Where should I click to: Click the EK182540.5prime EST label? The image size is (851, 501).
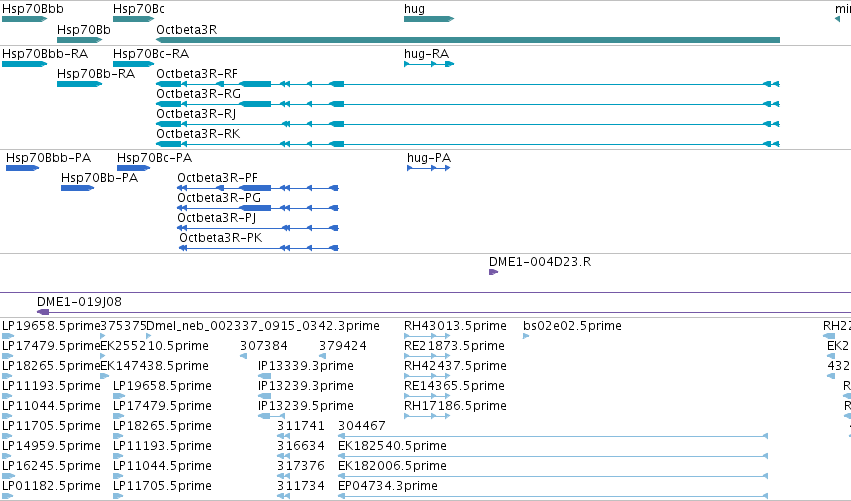tap(392, 446)
